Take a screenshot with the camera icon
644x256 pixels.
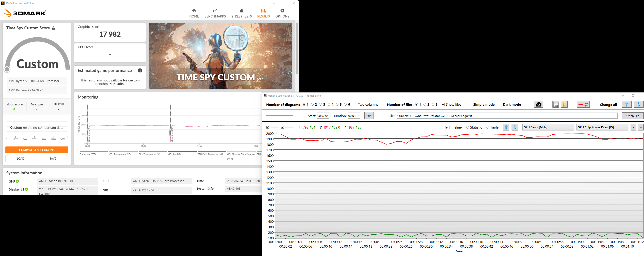538,104
